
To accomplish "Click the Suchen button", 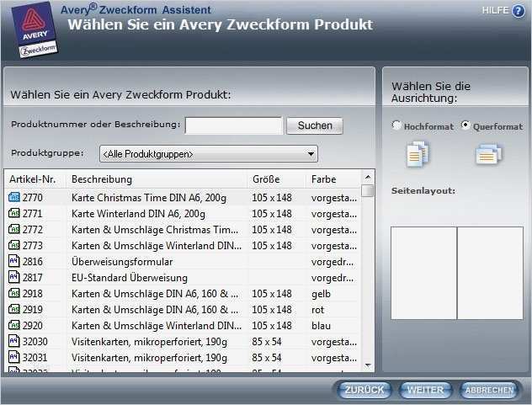I will pyautogui.click(x=315, y=126).
